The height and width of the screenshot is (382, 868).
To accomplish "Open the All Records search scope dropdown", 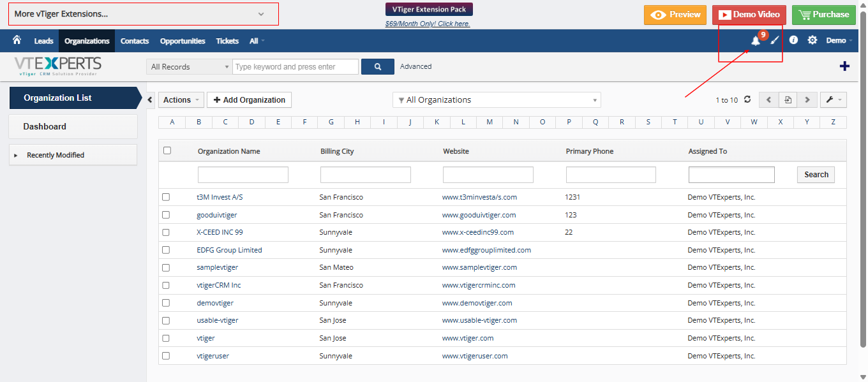I will pos(189,66).
